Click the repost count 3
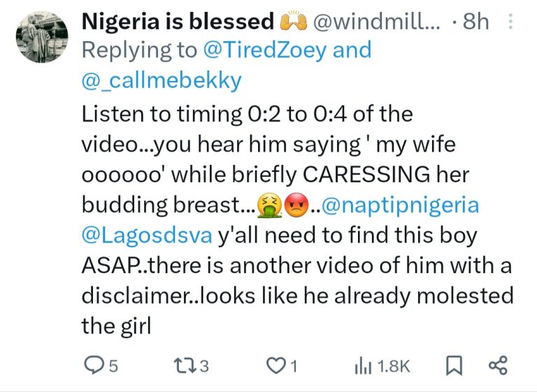 204,366
